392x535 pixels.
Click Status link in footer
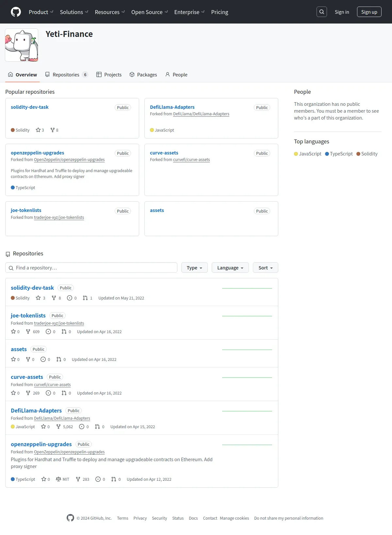tap(178, 518)
